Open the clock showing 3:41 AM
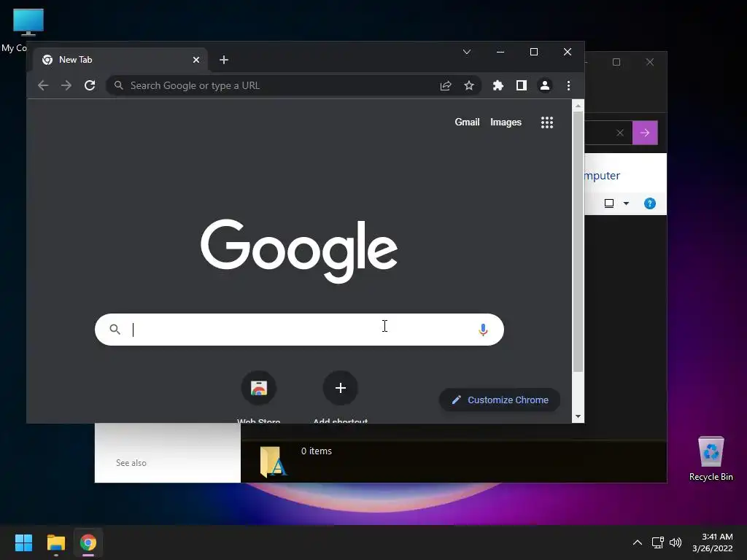This screenshot has width=747, height=560. point(712,542)
